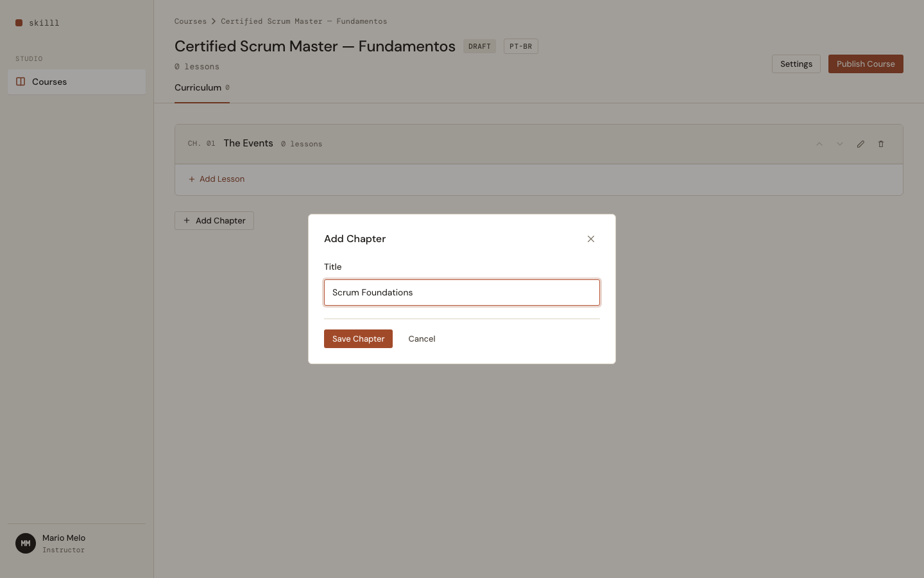Close the Add Chapter dialog
Screen dimensions: 924x578
591,239
